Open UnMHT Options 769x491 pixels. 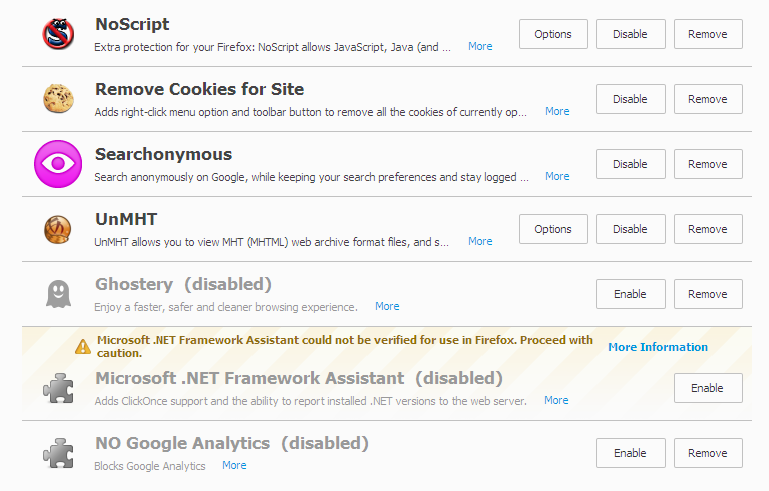coord(553,229)
